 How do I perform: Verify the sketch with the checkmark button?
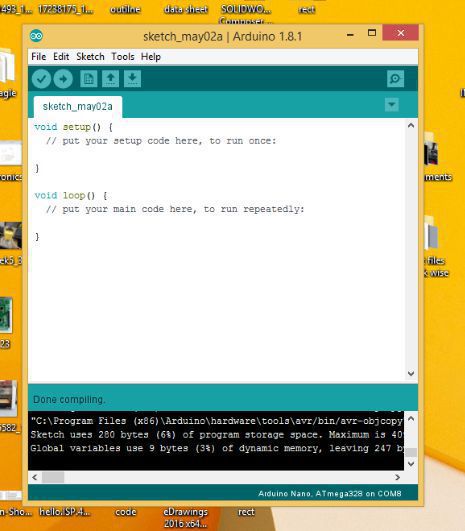click(41, 79)
